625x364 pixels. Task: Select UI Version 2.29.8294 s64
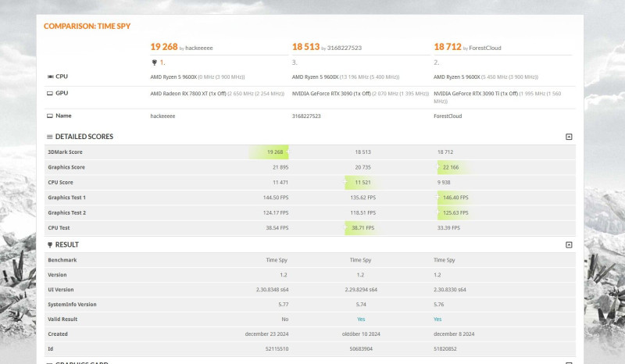point(361,290)
